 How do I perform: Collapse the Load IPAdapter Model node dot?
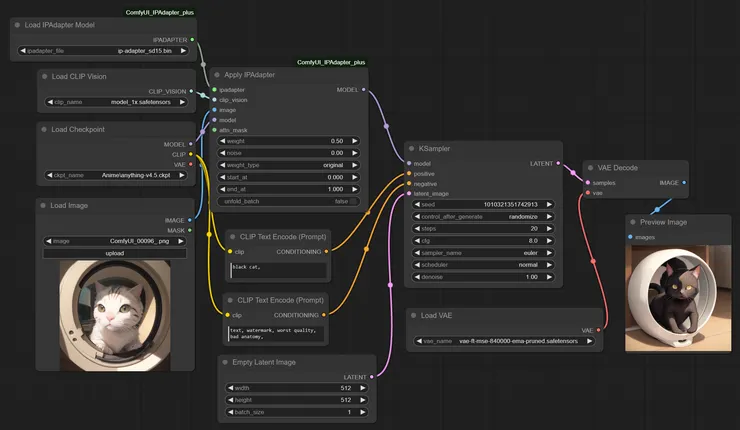(x=17, y=24)
